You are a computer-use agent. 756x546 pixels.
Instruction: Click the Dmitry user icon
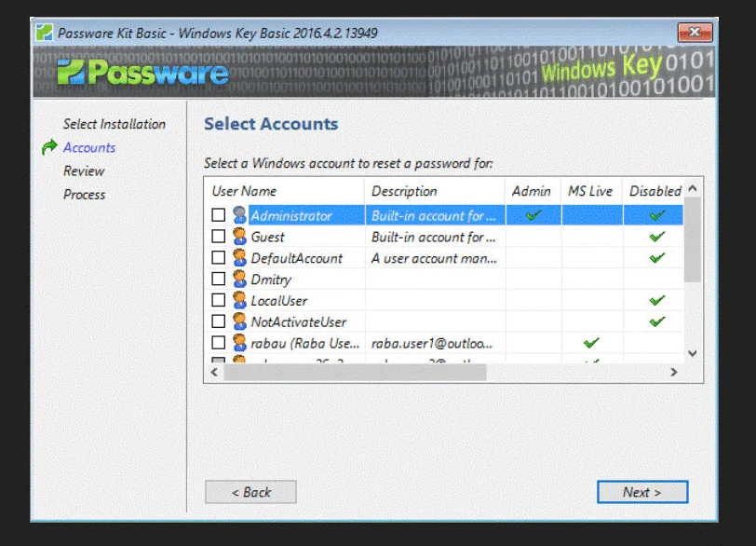tap(239, 280)
